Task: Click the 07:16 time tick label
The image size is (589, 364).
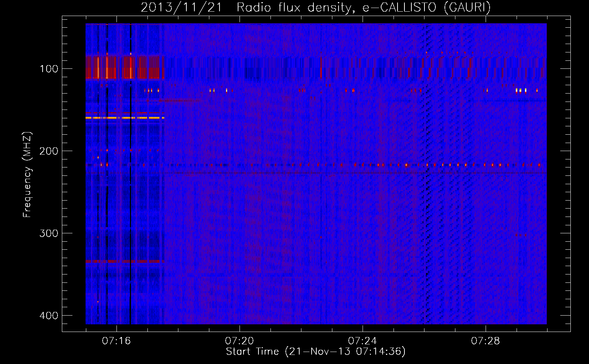Action: tap(116, 341)
